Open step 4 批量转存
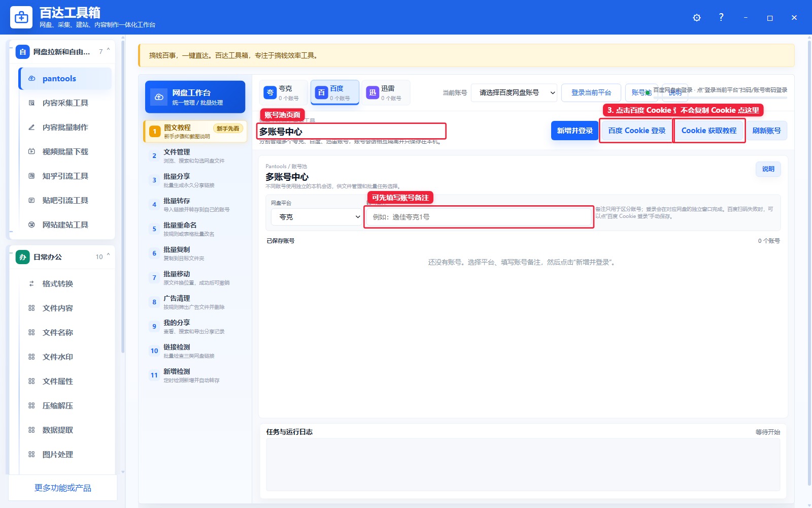Image resolution: width=812 pixels, height=508 pixels. 195,205
